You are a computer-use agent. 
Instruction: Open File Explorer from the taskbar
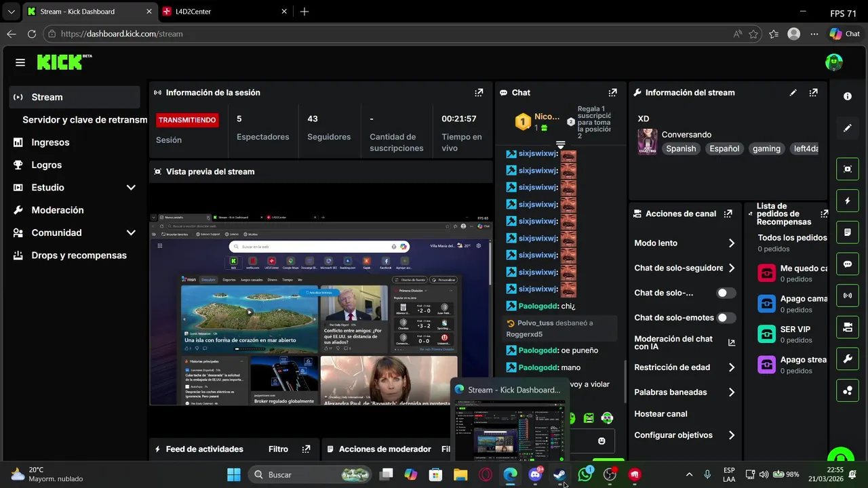pyautogui.click(x=460, y=474)
